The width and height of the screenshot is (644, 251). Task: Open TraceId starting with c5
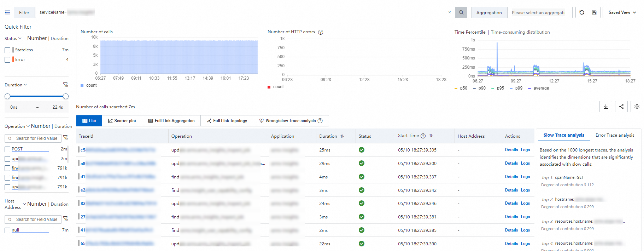pyautogui.click(x=118, y=150)
